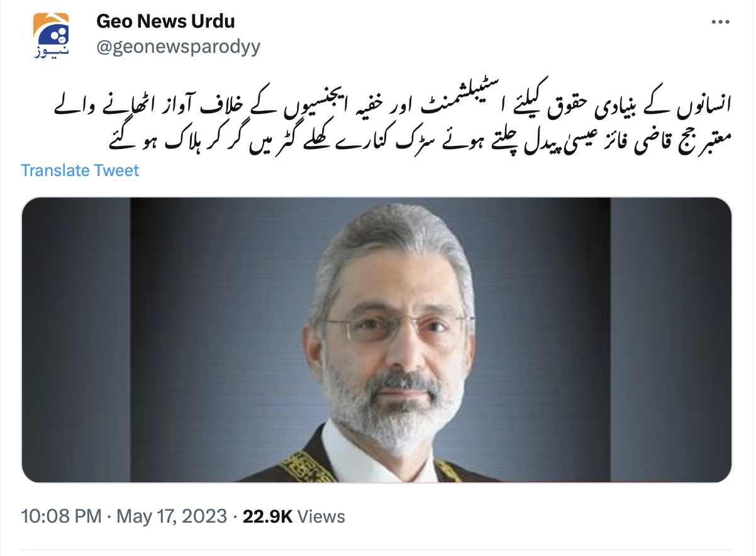Click the Geo News Urdu display name

pos(165,21)
